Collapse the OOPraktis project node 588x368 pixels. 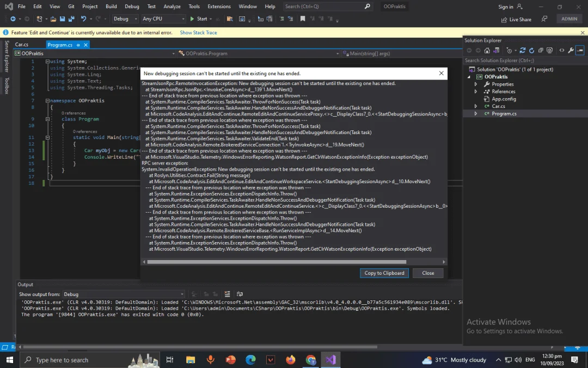click(x=469, y=77)
